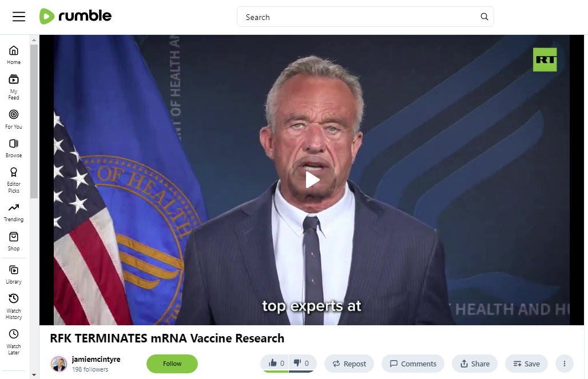Open Editor Picks in sidebar
The height and width of the screenshot is (379, 588).
pyautogui.click(x=14, y=180)
